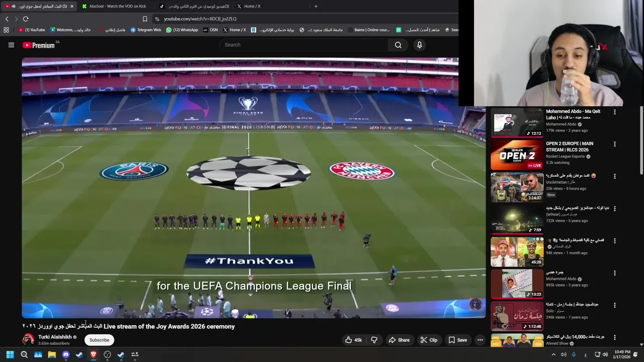Open options for Mohammed Abdo Ma Qelt video

coord(614,112)
